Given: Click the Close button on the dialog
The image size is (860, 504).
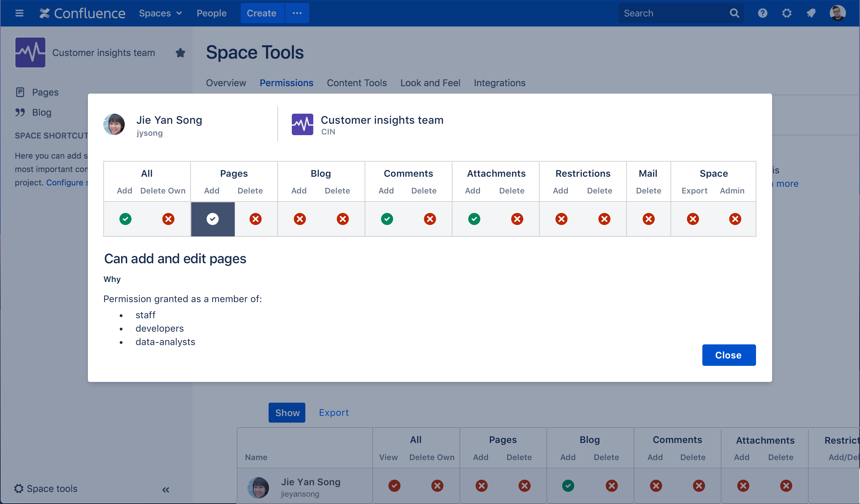Looking at the screenshot, I should coord(729,354).
